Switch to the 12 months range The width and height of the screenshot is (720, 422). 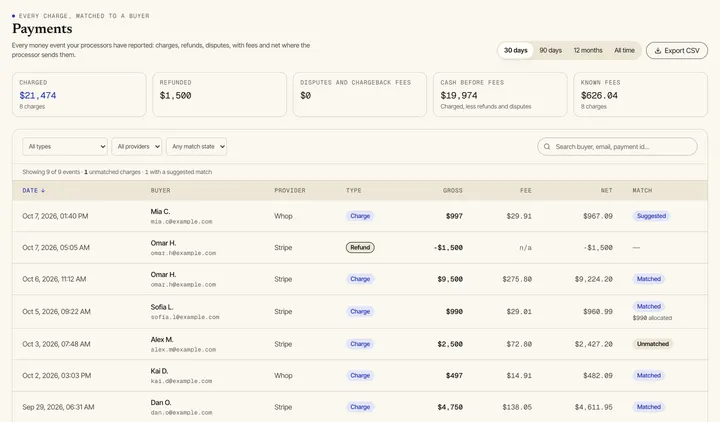click(588, 51)
